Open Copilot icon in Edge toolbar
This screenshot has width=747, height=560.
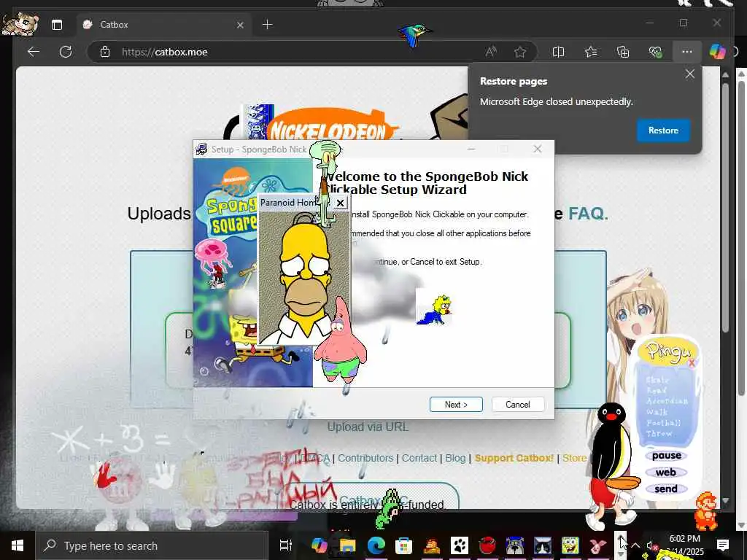coord(717,52)
